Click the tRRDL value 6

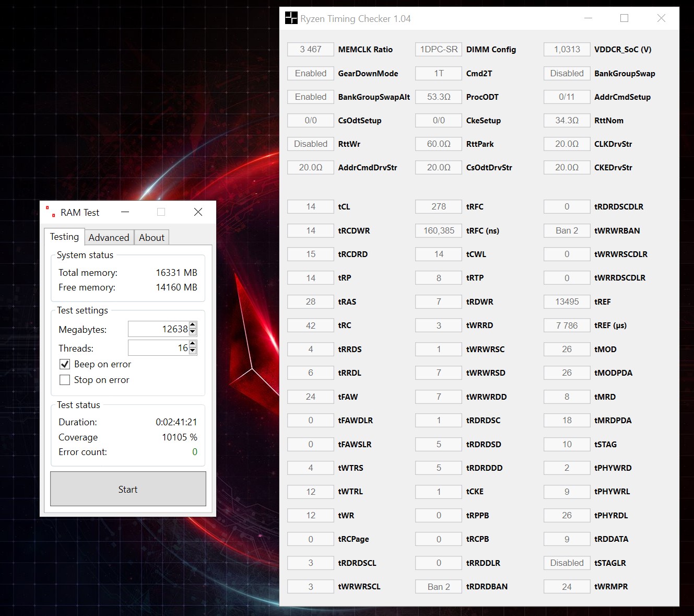[311, 373]
